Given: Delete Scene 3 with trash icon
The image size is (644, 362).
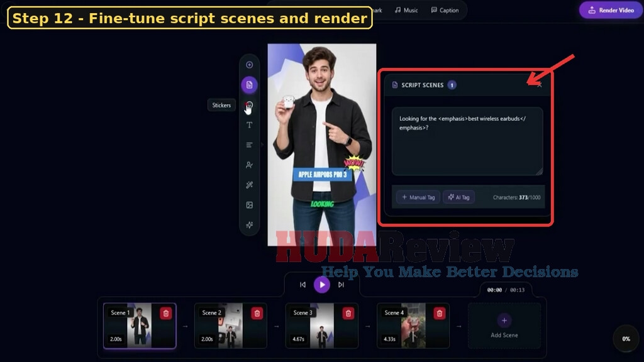Looking at the screenshot, I should 348,314.
